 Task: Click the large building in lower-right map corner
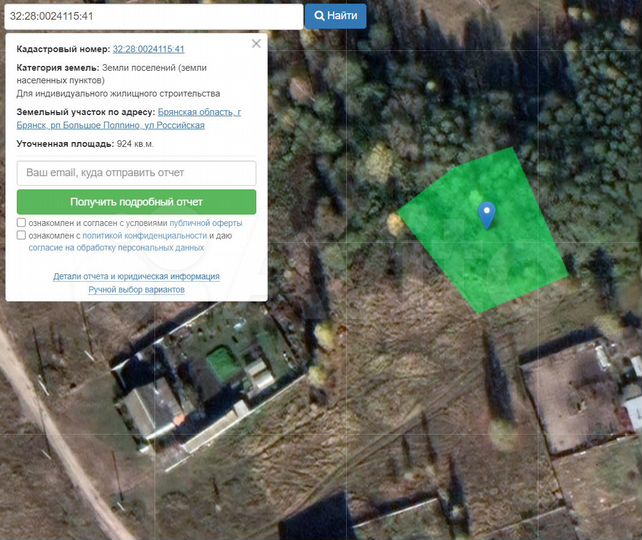tap(570, 390)
